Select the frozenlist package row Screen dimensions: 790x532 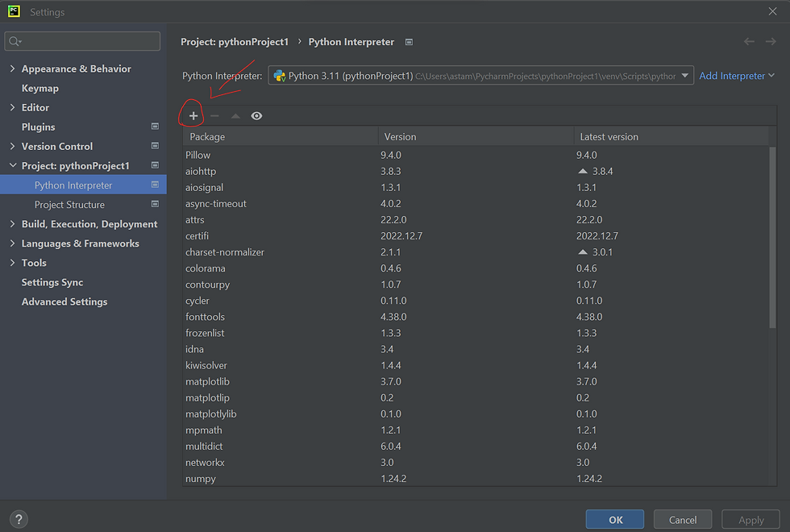pos(476,333)
